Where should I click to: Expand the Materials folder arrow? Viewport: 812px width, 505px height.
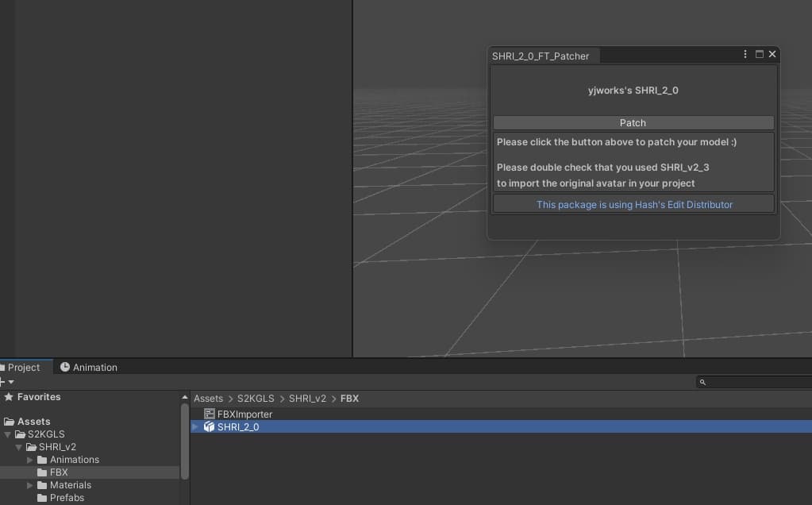click(30, 485)
